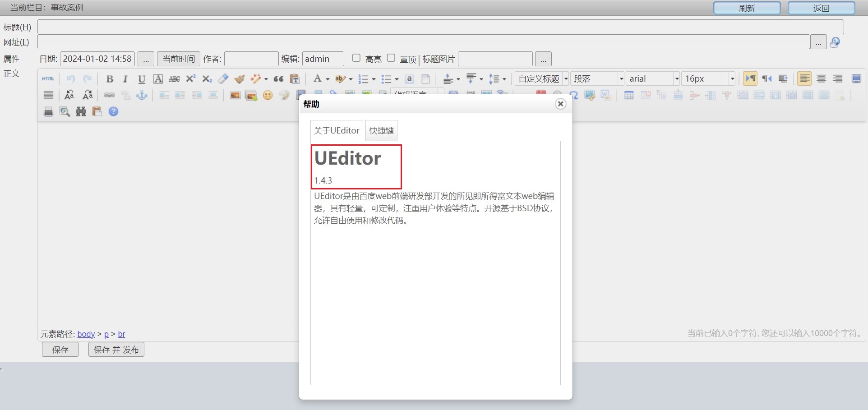The height and width of the screenshot is (410, 868).
Task: Click the insert hyperlink chain icon
Action: tap(109, 95)
